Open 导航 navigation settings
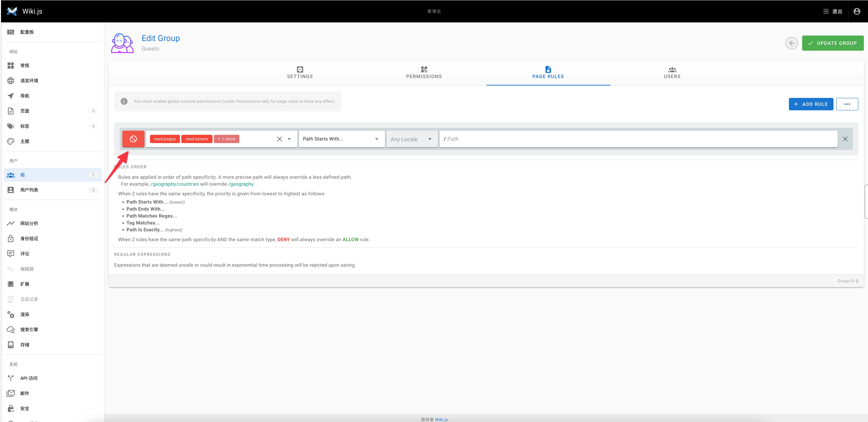Viewport: 868px width, 422px height. 53,96
